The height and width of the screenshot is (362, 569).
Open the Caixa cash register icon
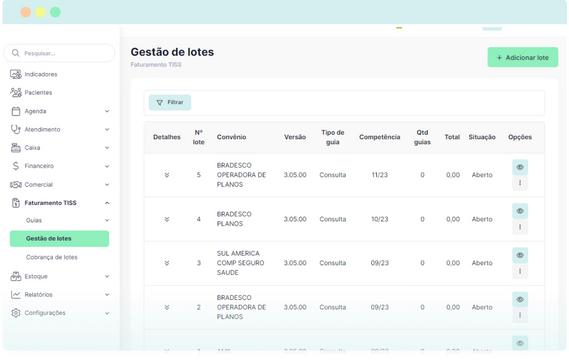pos(16,148)
